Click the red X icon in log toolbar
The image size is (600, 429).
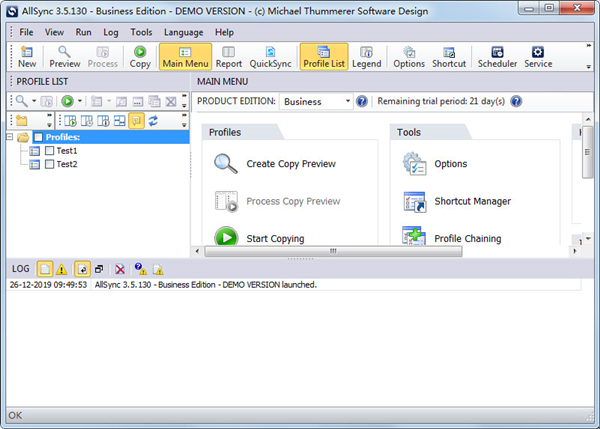120,269
